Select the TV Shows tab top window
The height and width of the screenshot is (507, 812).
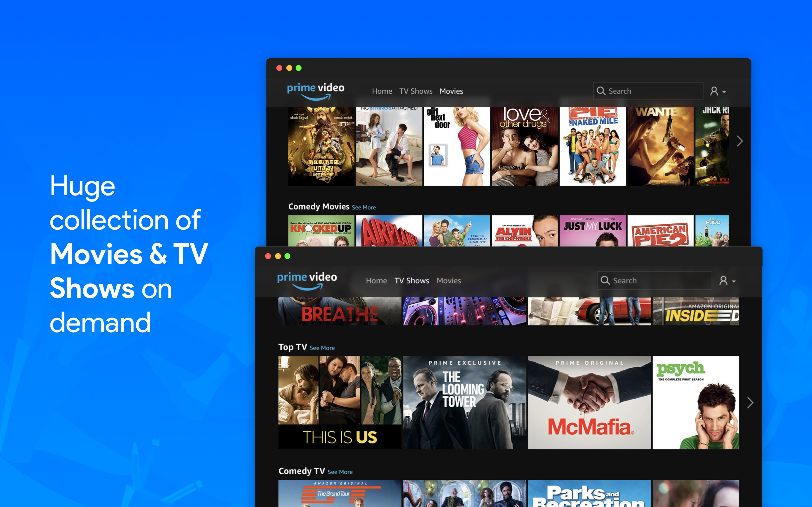point(415,91)
